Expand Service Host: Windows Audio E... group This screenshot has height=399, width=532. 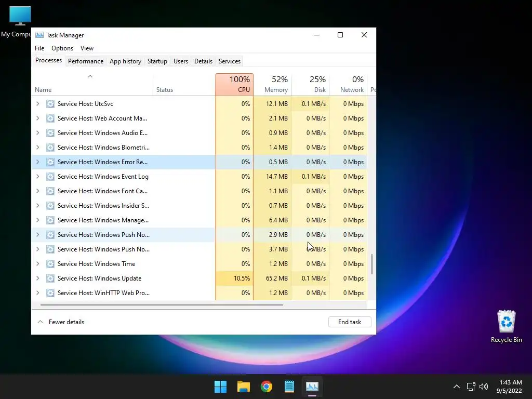pos(37,133)
